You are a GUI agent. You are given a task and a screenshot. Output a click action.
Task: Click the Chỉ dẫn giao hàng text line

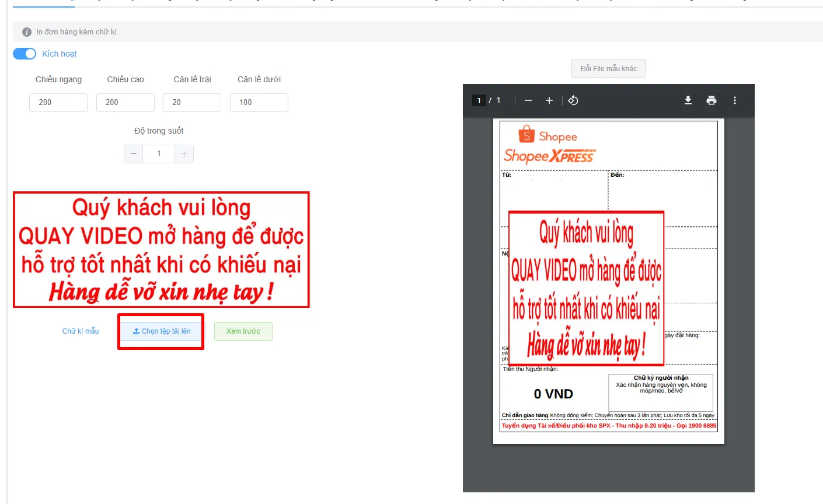tap(608, 415)
